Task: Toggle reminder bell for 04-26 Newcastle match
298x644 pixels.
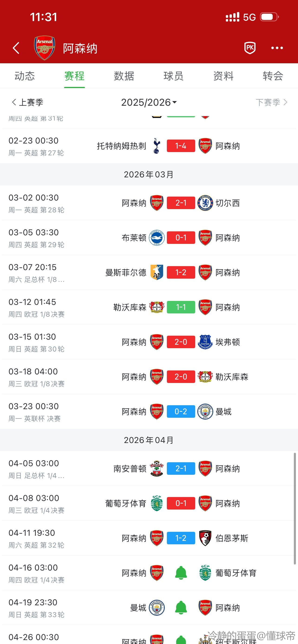Action: [181, 640]
